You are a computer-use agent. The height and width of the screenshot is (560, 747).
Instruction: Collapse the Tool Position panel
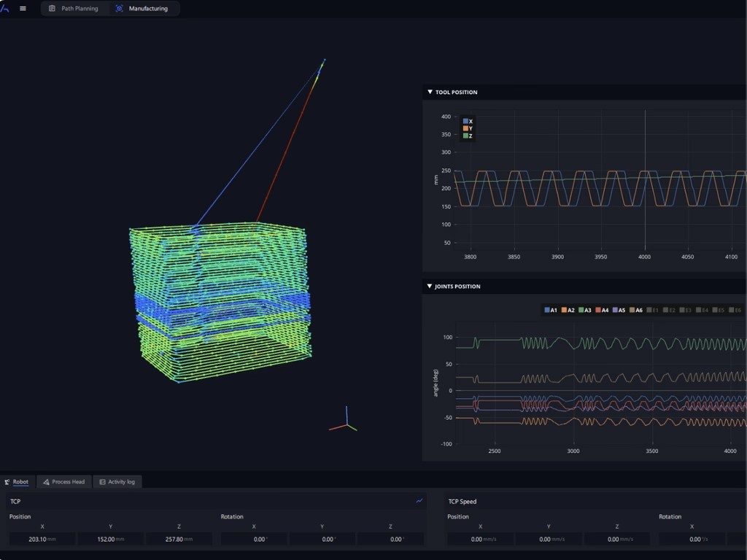[430, 92]
